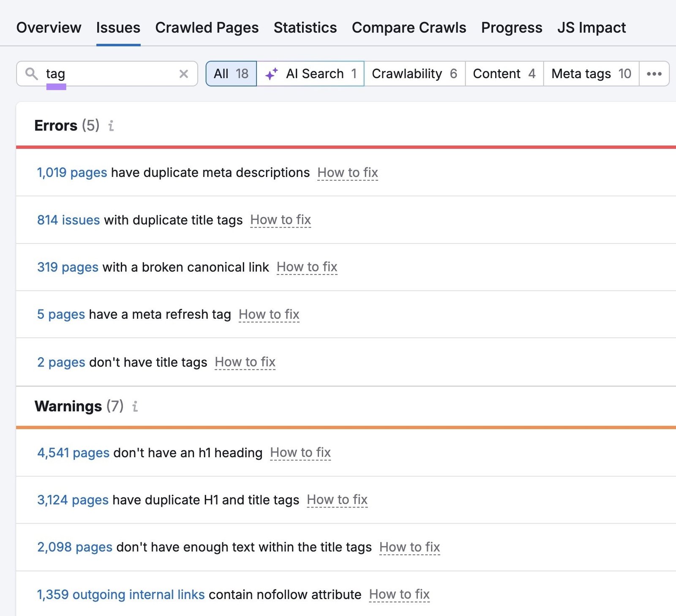The width and height of the screenshot is (676, 616).
Task: Filter by Meta tags issues
Action: [591, 74]
